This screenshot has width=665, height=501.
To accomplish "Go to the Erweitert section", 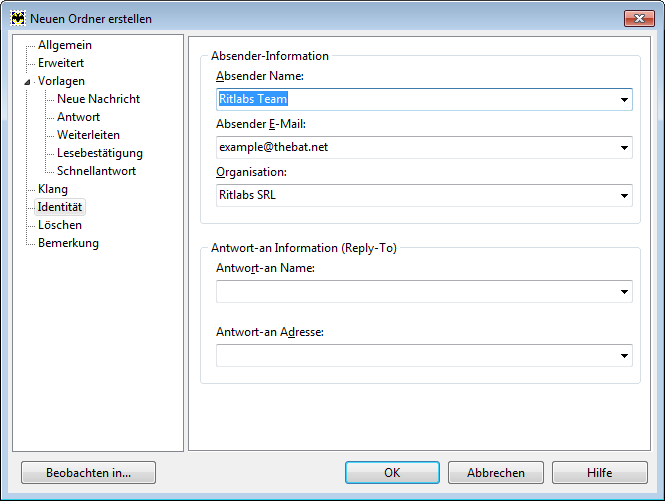I will pyautogui.click(x=61, y=63).
